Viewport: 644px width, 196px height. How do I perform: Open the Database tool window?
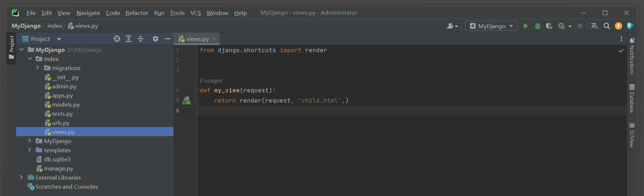[632, 99]
